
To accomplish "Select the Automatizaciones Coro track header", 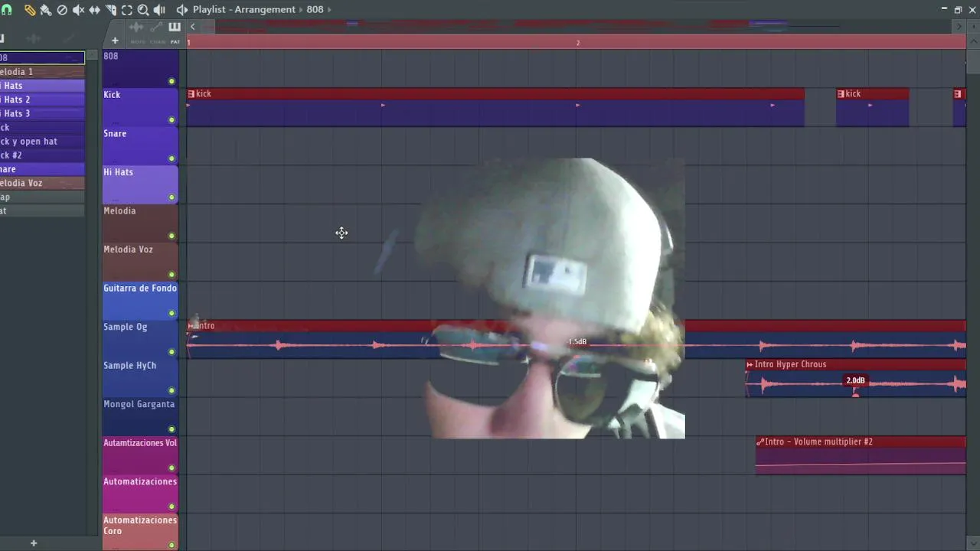I will pos(140,532).
